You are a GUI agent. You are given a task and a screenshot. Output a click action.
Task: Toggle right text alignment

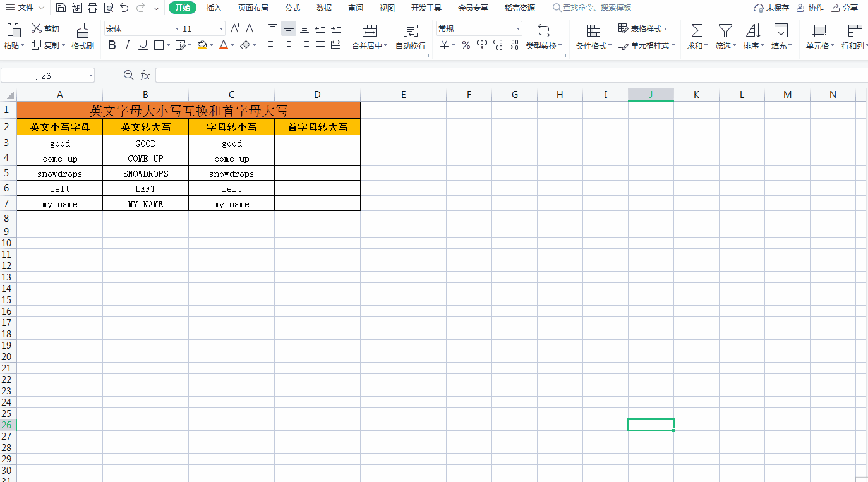coord(304,45)
